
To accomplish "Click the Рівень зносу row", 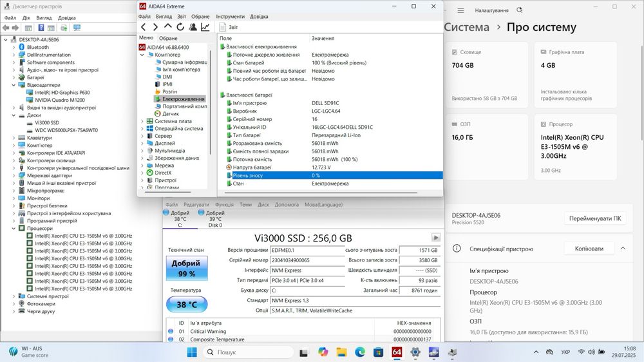I will 334,175.
